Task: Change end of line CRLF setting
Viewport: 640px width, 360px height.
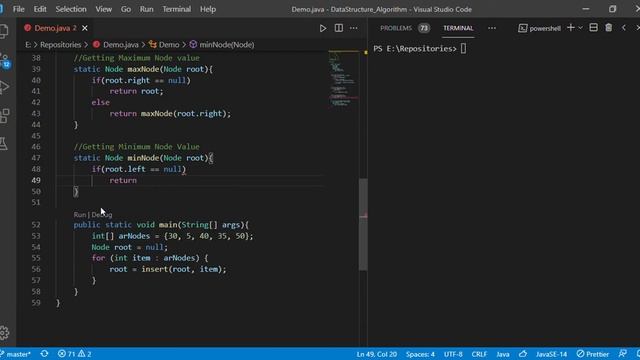Action: [x=479, y=354]
